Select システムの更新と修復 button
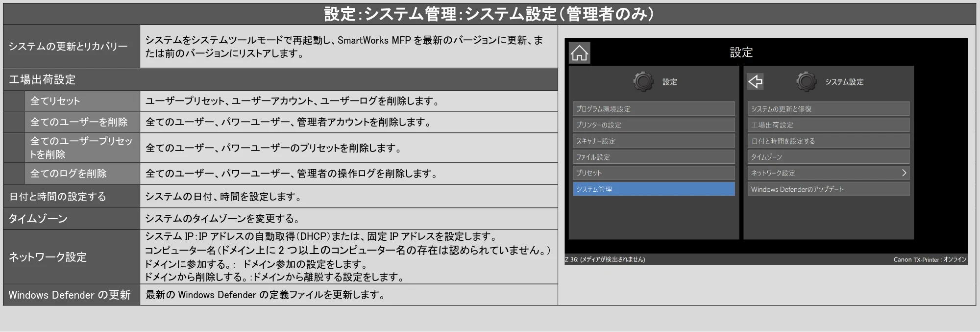This screenshot has height=332, width=980. click(x=829, y=109)
